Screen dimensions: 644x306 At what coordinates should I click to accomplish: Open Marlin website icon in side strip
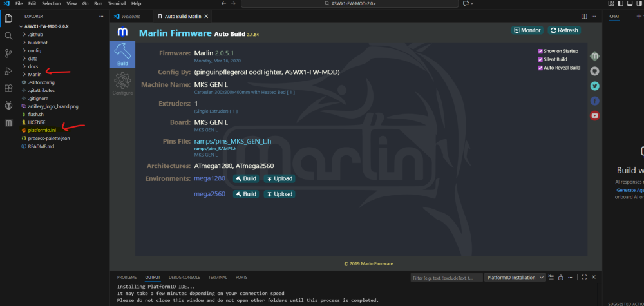(594, 56)
